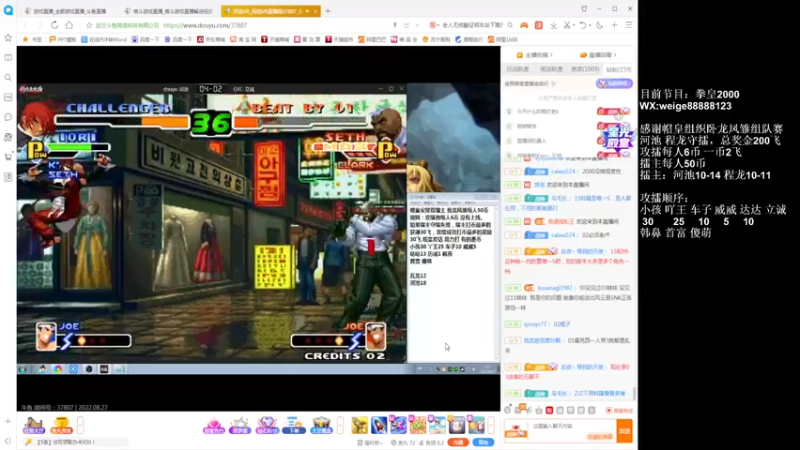The image size is (800, 450).
Task: Click the purple diamond fan privilege button
Action: (614, 83)
